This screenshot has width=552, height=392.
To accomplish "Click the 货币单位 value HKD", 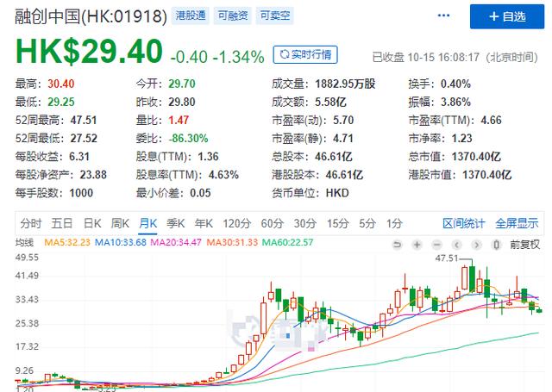I will pos(337,193).
